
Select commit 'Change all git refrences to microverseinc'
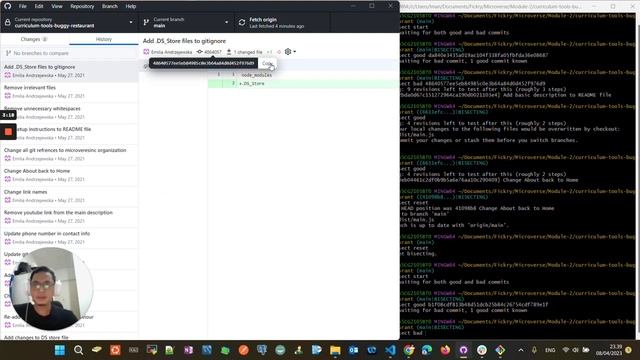[x=69, y=154]
